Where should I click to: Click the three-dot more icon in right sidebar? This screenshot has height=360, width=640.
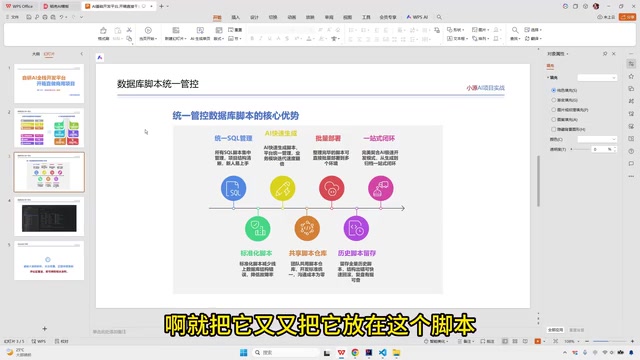pos(631,176)
